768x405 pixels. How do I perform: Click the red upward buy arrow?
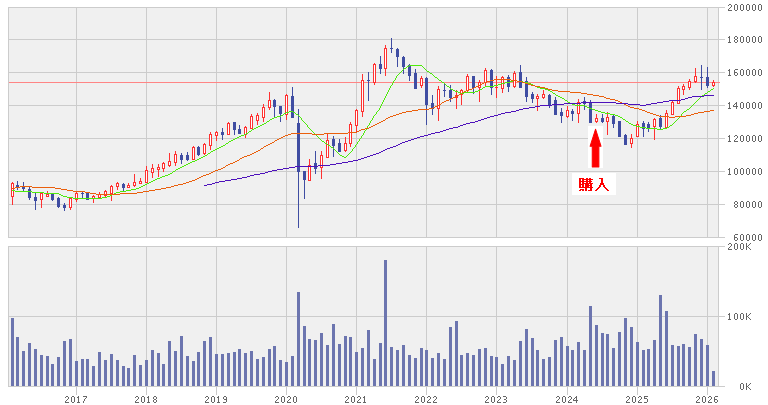click(x=596, y=148)
